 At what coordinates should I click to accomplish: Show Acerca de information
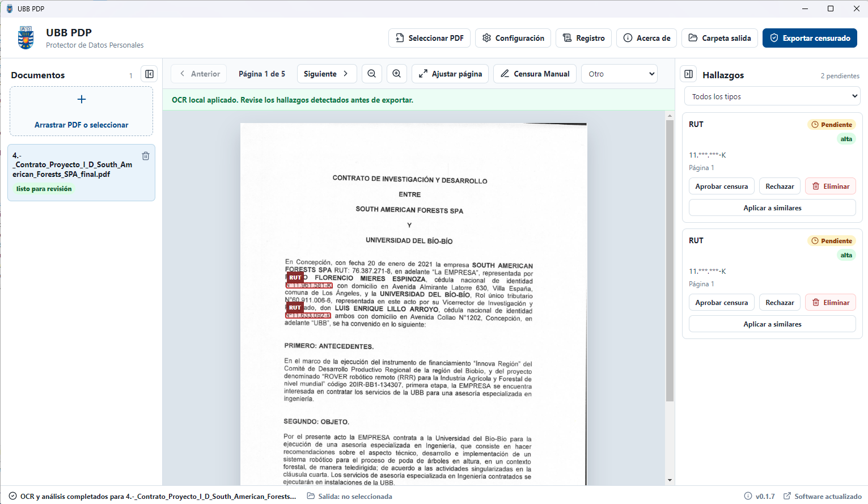647,38
